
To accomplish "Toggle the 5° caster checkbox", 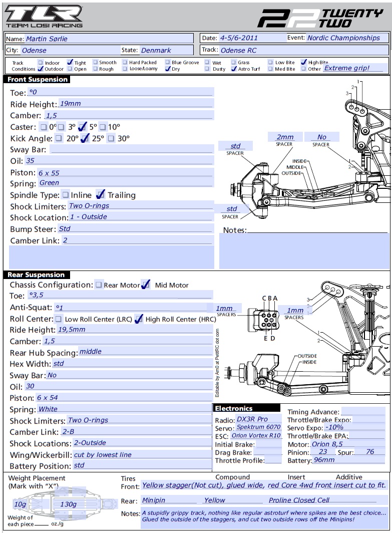I will point(83,127).
